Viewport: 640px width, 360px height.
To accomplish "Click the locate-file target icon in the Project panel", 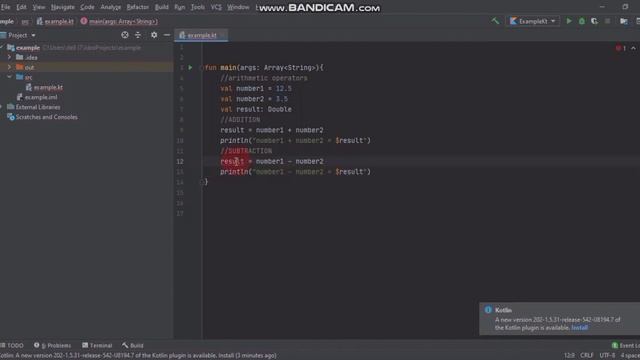I will click(125, 35).
